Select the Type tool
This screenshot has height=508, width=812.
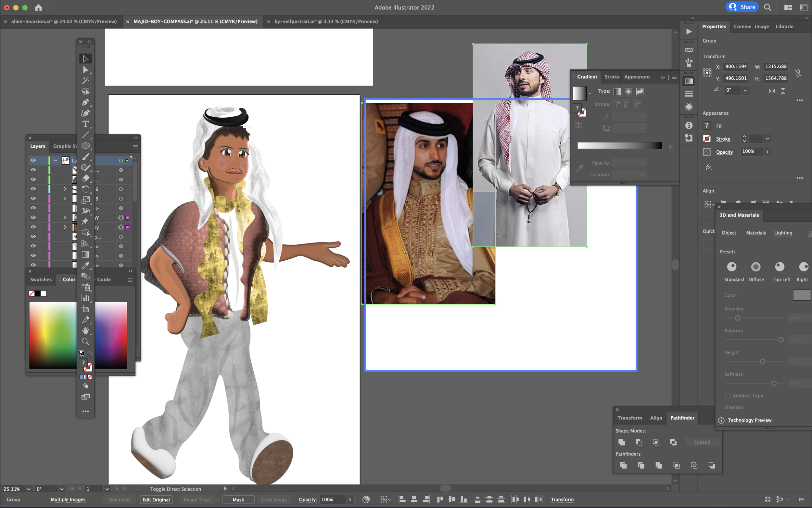tap(86, 124)
